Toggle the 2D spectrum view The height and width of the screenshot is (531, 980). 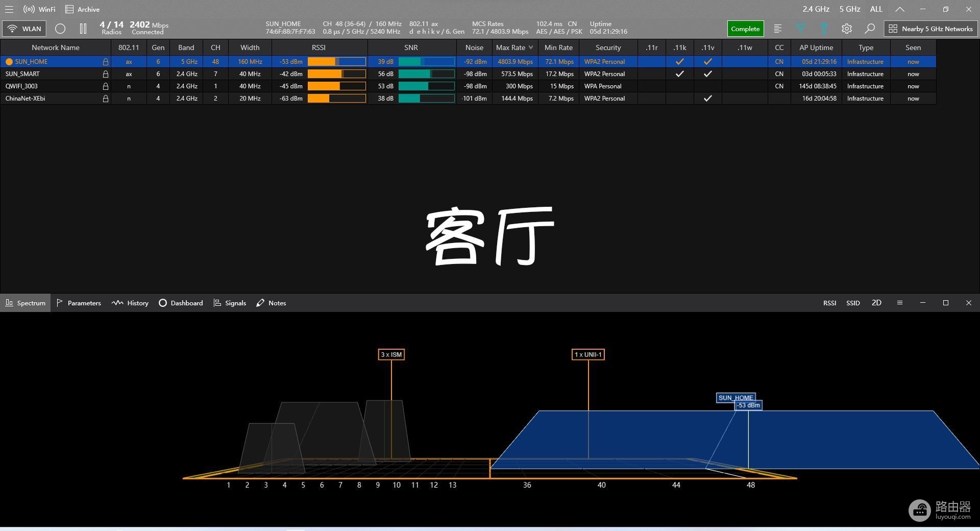coord(876,303)
